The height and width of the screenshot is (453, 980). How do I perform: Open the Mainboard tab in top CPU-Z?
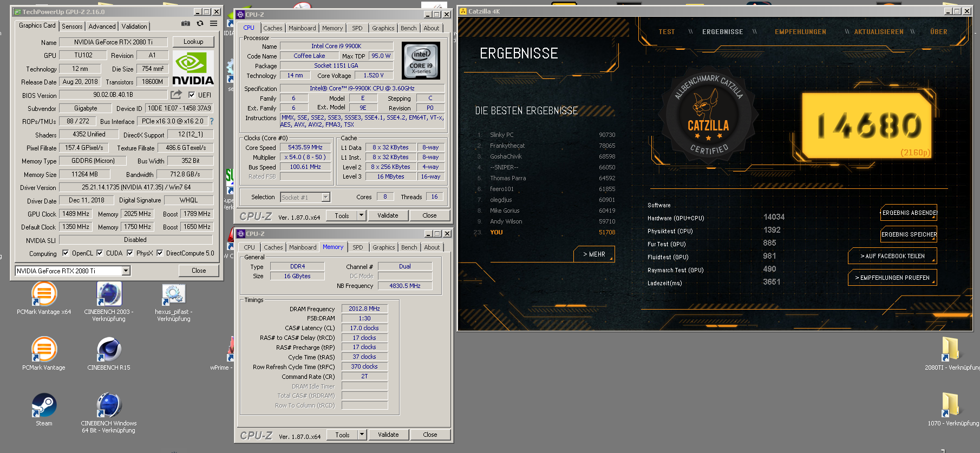302,28
